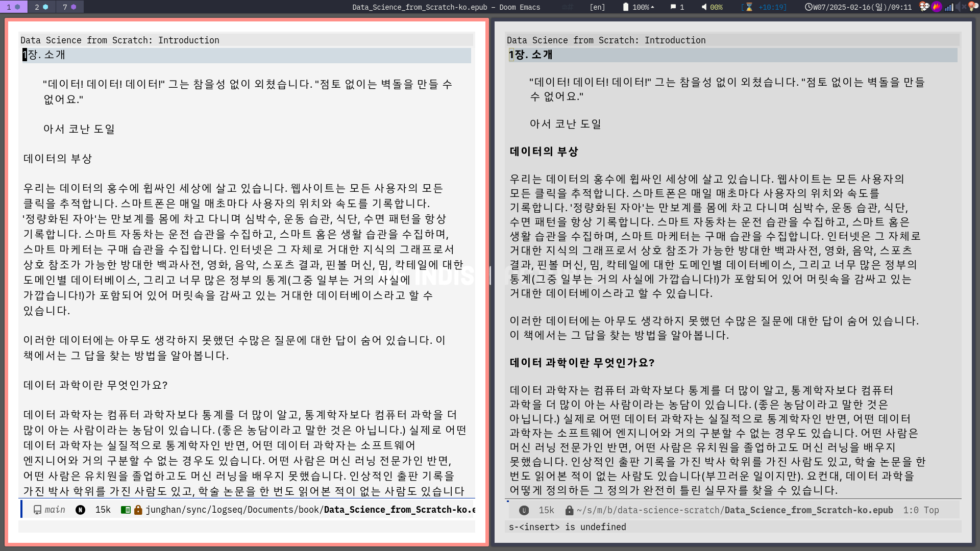
Task: Click the 데이터 과학이란 무엇인가요? heading in right pane
Action: [582, 363]
